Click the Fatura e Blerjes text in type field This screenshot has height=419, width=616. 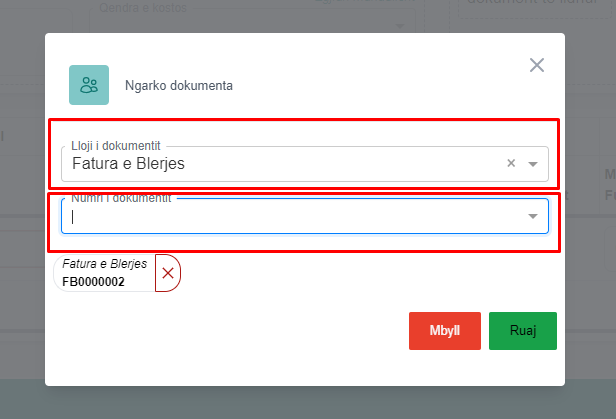pyautogui.click(x=128, y=164)
